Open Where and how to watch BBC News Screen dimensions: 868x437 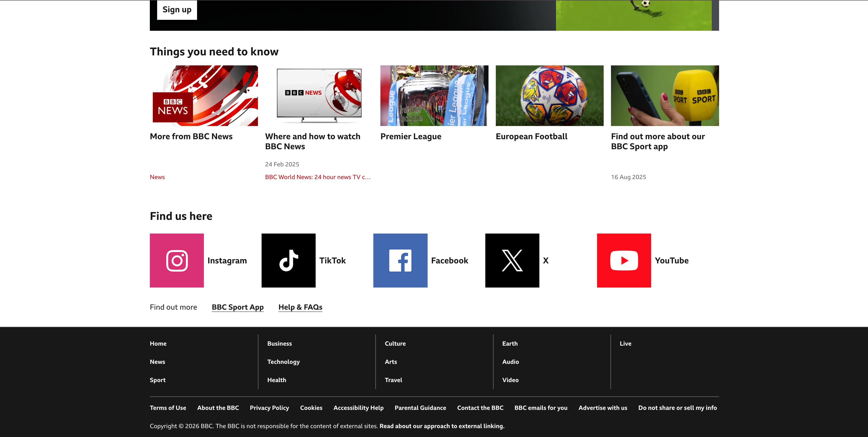click(313, 141)
